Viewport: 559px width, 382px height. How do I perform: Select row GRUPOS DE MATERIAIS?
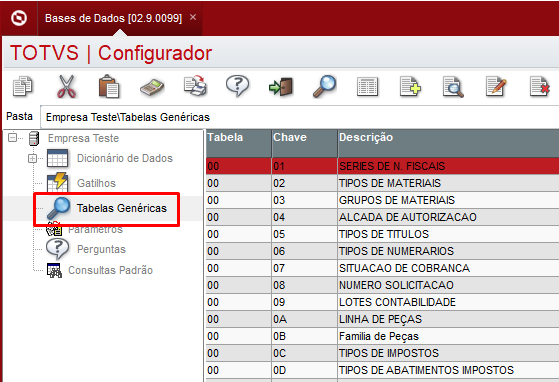pyautogui.click(x=383, y=200)
